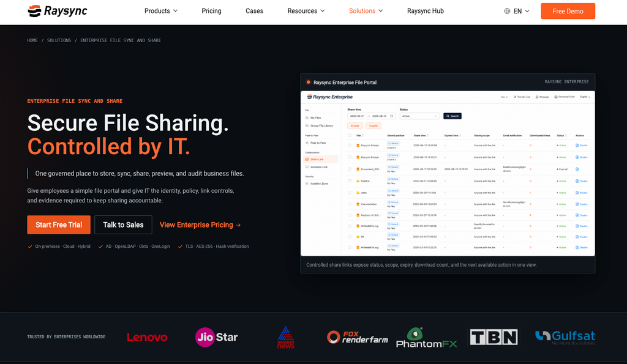Tick the video folder row checkbox
The height and width of the screenshot is (364, 627).
coord(350,193)
